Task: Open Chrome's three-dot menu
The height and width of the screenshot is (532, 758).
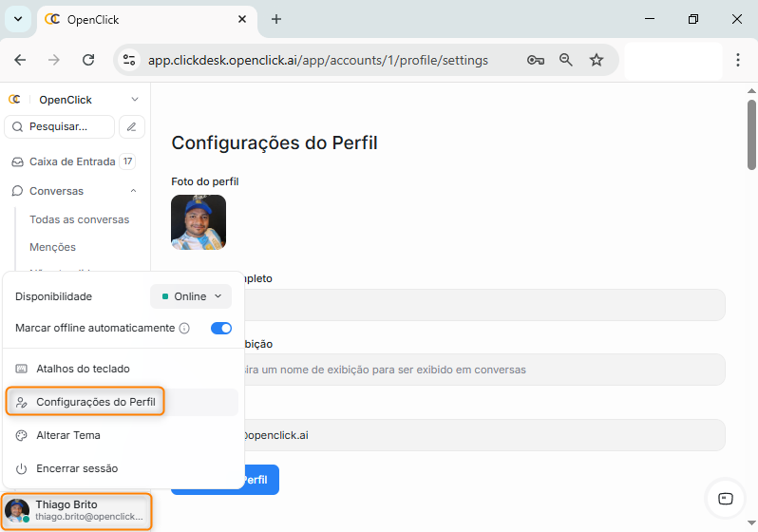Action: 738,60
